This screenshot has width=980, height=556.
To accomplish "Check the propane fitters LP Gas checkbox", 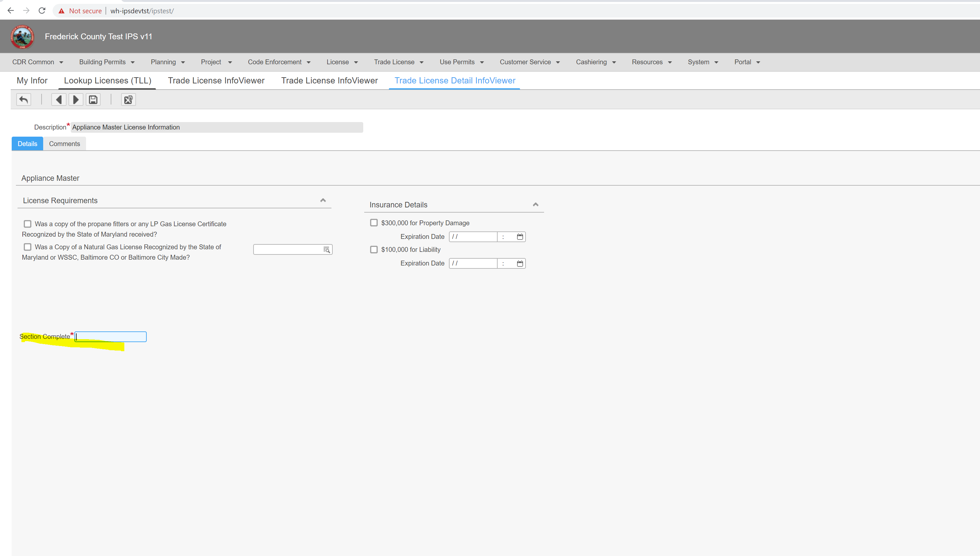I will 28,224.
